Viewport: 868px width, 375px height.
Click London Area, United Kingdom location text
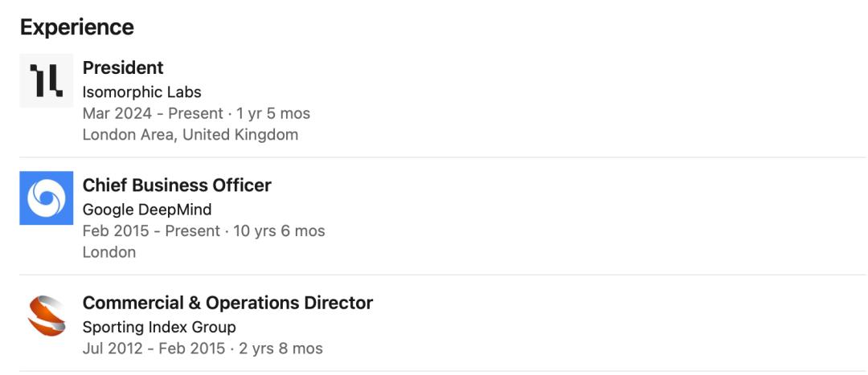pos(190,134)
